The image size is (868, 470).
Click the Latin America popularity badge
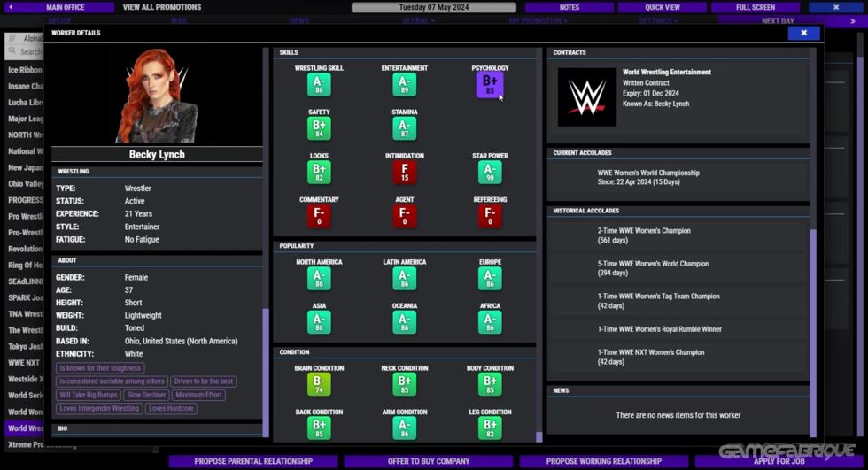pyautogui.click(x=405, y=278)
